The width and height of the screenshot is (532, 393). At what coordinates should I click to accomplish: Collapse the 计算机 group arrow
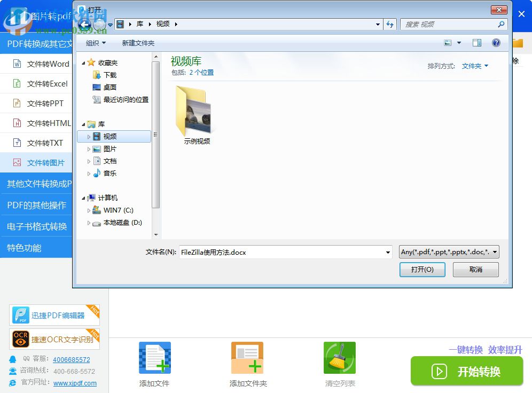point(83,198)
